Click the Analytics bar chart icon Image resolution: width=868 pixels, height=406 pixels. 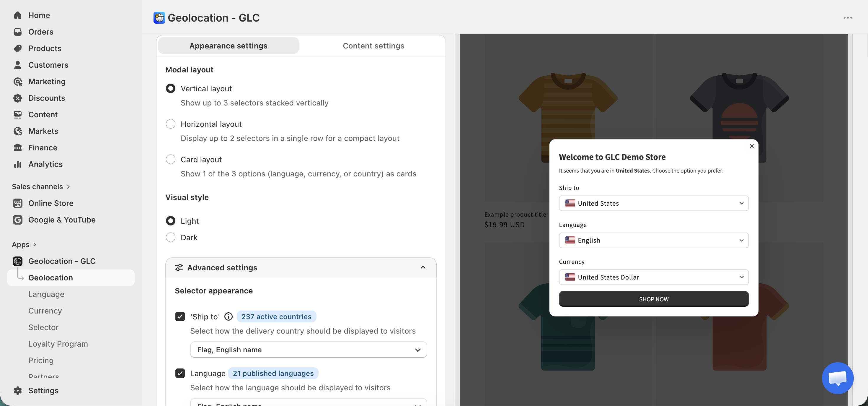17,164
